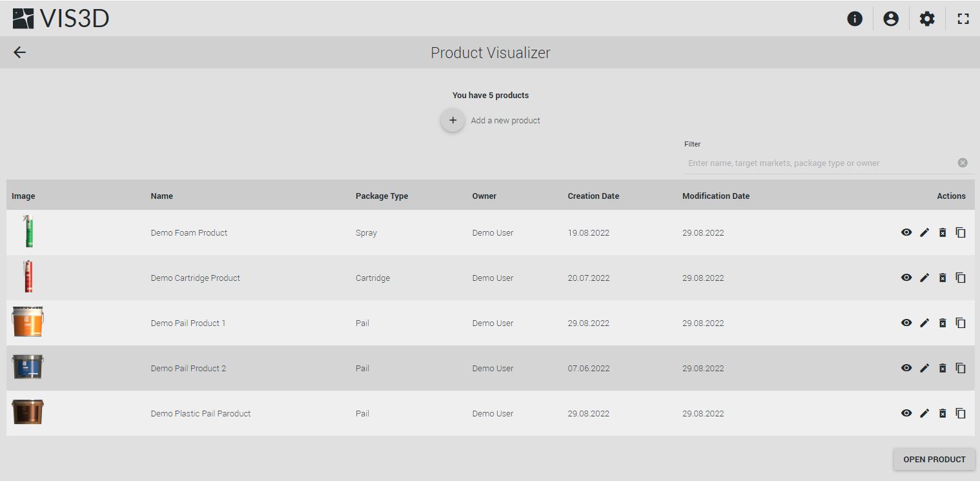Toggle fullscreen mode icon
This screenshot has width=980, height=481.
[963, 19]
